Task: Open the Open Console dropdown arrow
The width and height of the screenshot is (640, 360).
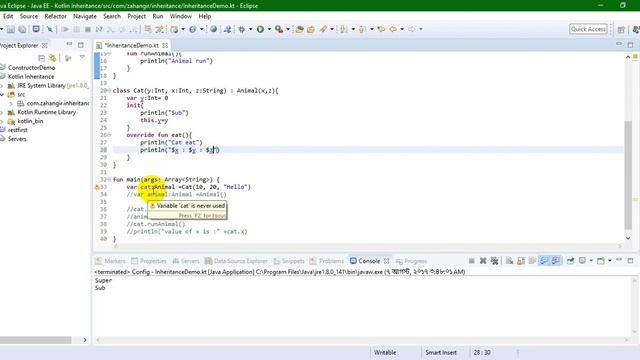Action: [x=610, y=261]
